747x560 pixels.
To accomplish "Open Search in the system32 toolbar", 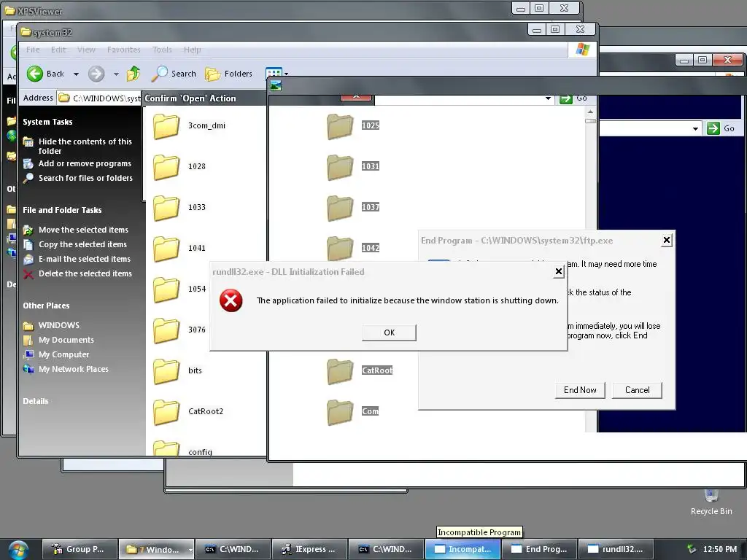I will tap(174, 74).
